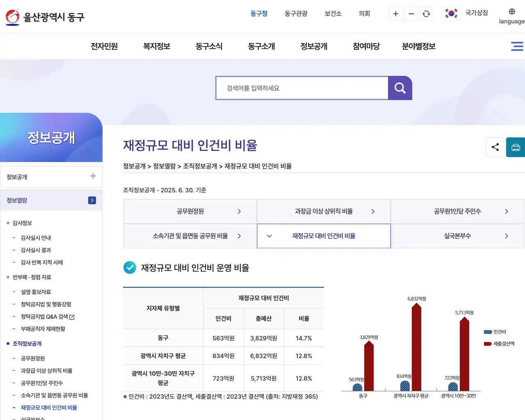525x420 pixels.
Task: Open the 정보공개 main menu
Action: coord(314,46)
